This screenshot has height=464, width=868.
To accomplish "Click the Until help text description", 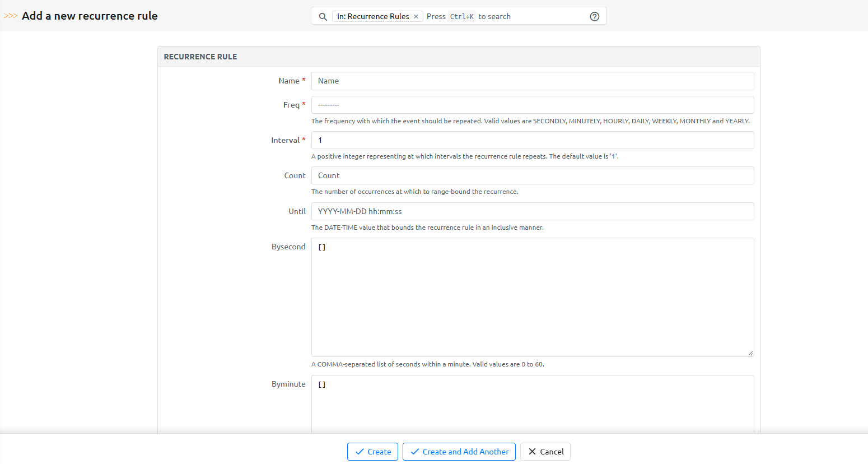I will [427, 228].
